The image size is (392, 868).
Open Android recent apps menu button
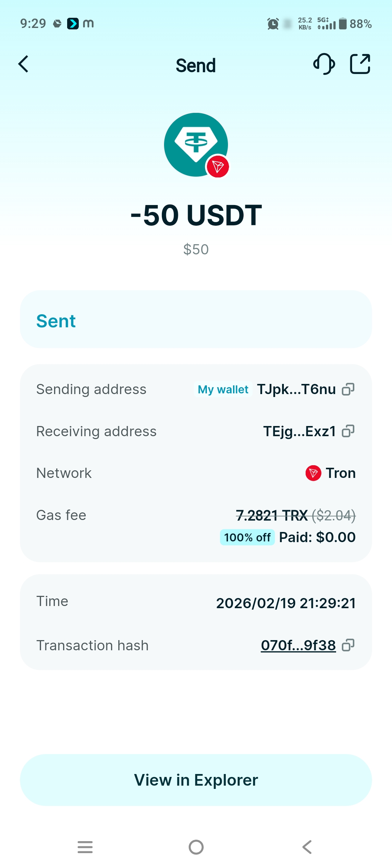[85, 847]
